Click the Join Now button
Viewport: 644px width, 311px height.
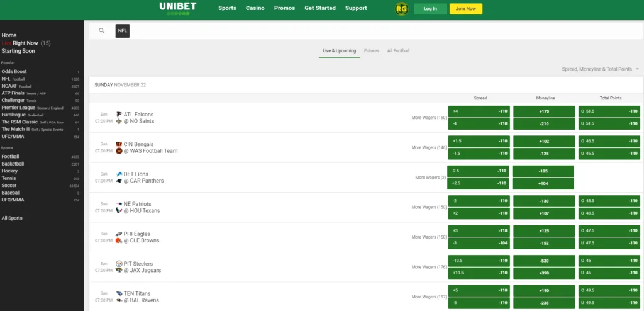tap(466, 9)
